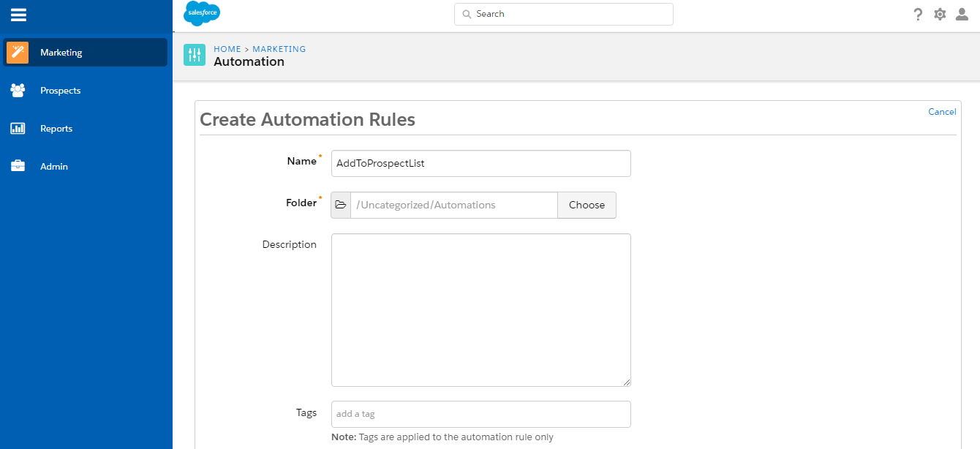
Task: Click the 'Name' field label
Action: pos(301,162)
